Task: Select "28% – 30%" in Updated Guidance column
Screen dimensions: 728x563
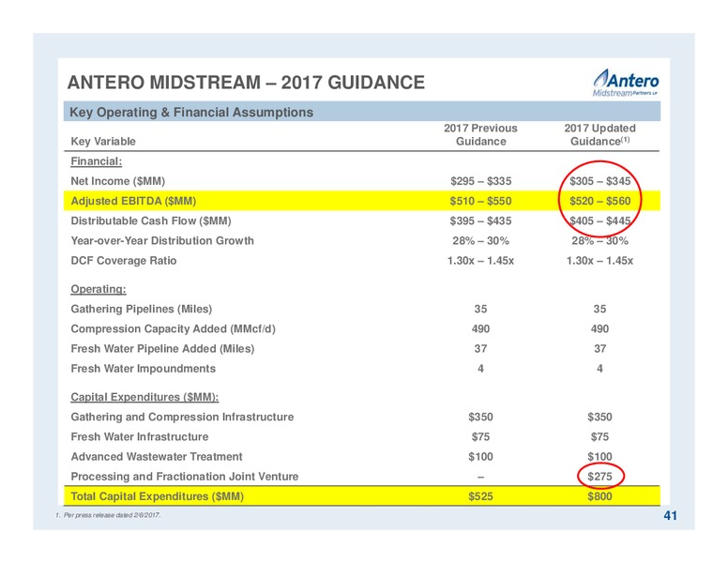Action: pyautogui.click(x=599, y=240)
